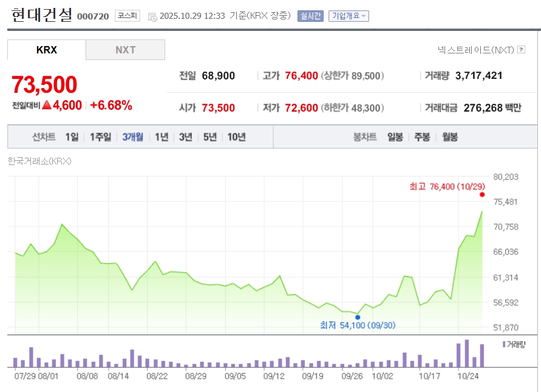Click the clock icon beside the timestamp
This screenshot has height=392, width=541.
(x=152, y=16)
